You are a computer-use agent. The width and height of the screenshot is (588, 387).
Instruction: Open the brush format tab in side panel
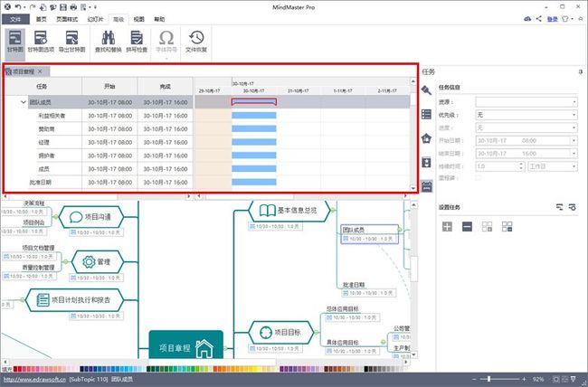(x=426, y=90)
